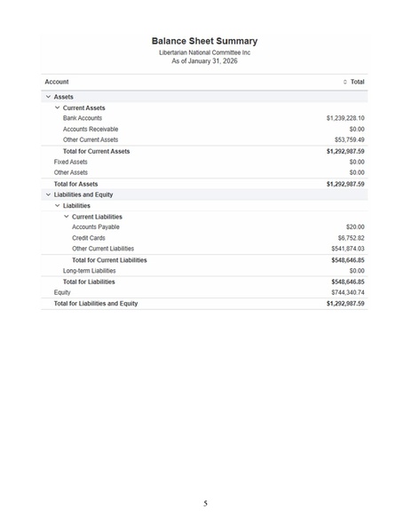Open the Bank Accounts amount $1,239,228.10
The width and height of the screenshot is (411, 532).
coord(345,118)
